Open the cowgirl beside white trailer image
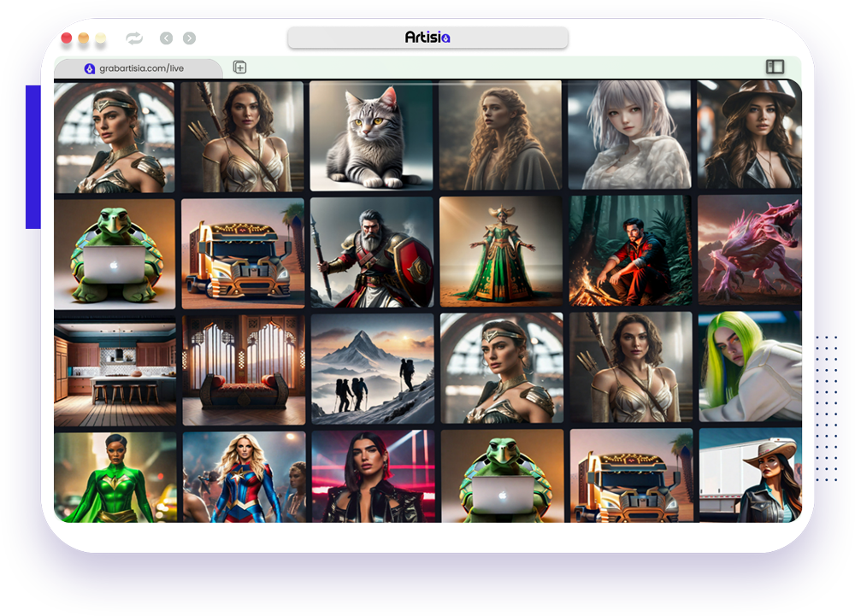The image size is (855, 616). pyautogui.click(x=751, y=475)
